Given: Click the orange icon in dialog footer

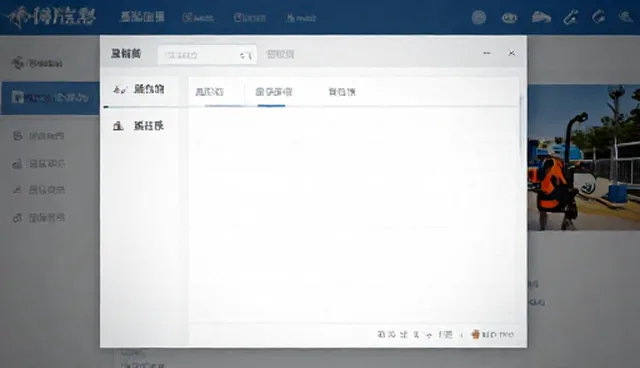Looking at the screenshot, I should point(475,335).
